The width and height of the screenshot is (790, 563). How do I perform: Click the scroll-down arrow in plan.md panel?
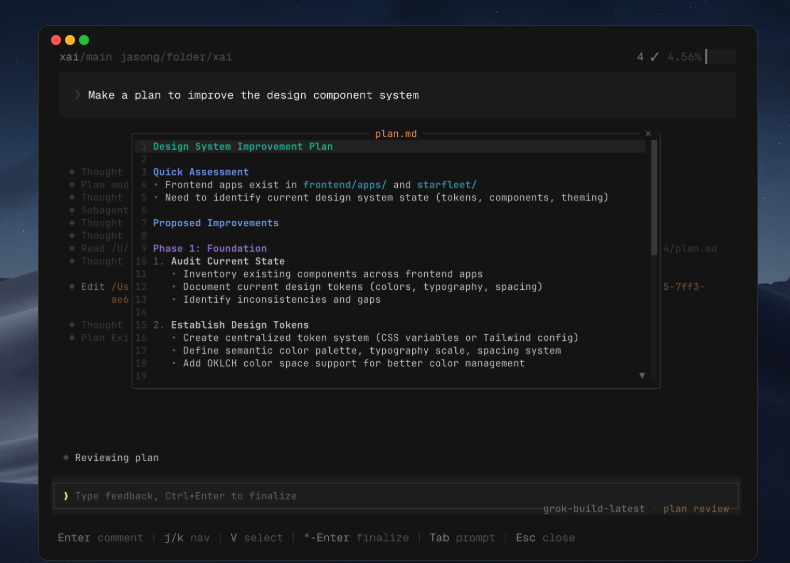click(642, 376)
